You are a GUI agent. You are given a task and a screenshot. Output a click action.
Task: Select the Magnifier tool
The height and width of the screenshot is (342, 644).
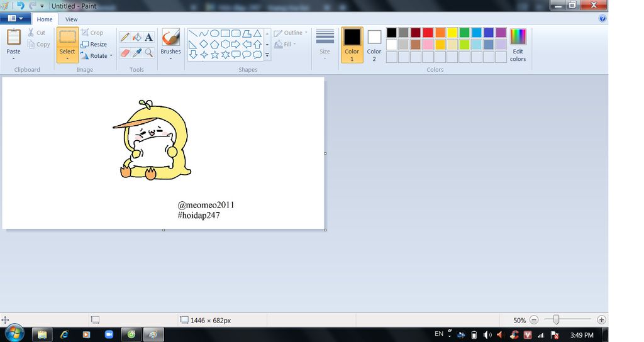[148, 53]
